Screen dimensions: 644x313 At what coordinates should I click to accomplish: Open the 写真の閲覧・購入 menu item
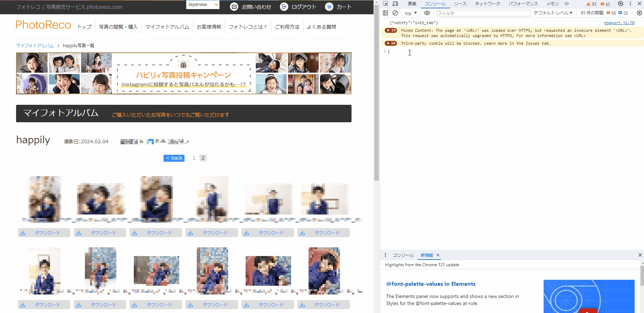(x=118, y=27)
